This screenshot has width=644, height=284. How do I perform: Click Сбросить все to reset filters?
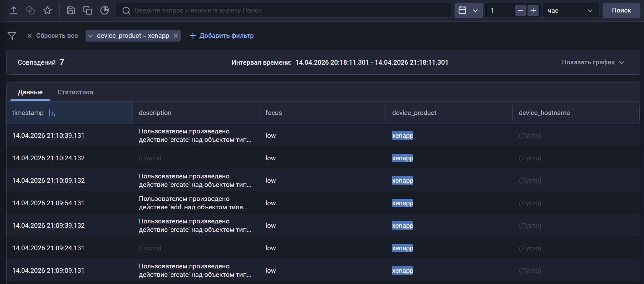click(52, 36)
